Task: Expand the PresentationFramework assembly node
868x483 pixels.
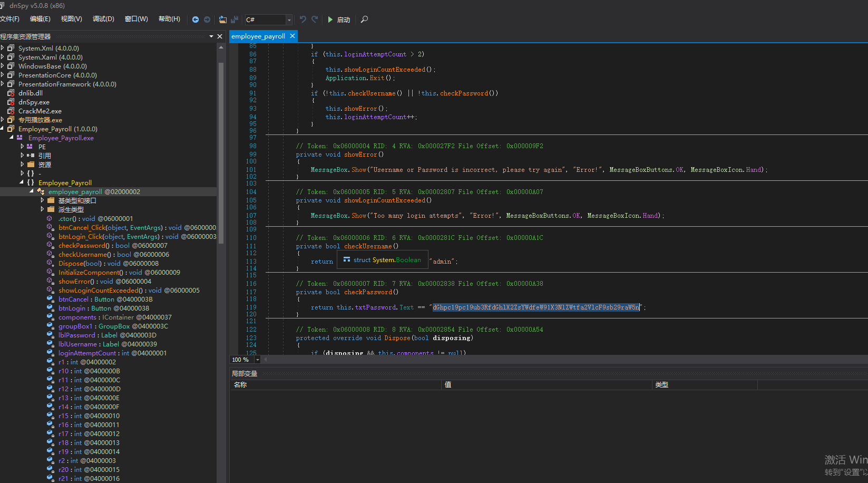Action: (x=3, y=84)
